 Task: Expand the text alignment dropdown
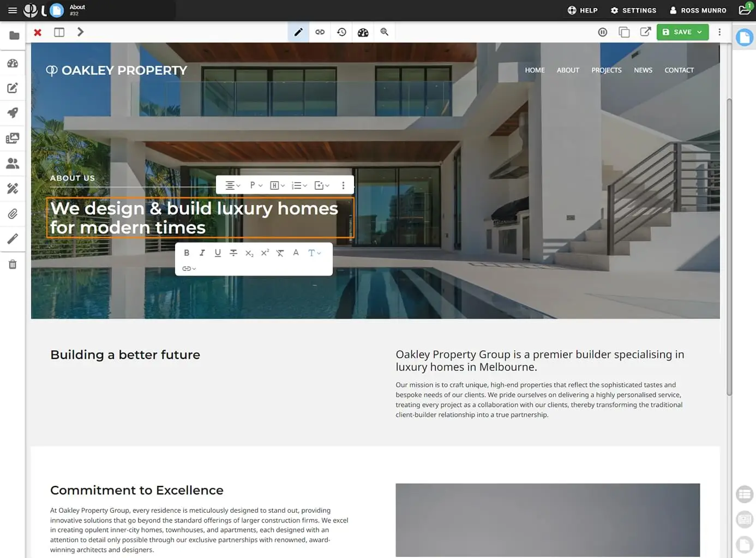(232, 185)
